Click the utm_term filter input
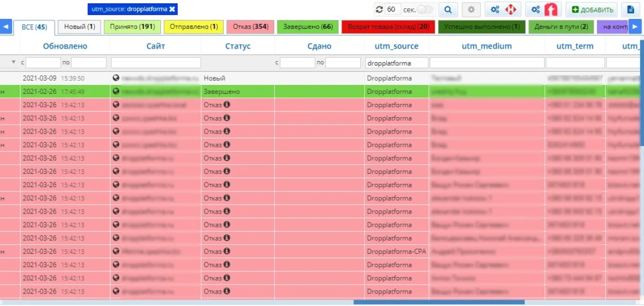The image size is (644, 306). (x=575, y=63)
